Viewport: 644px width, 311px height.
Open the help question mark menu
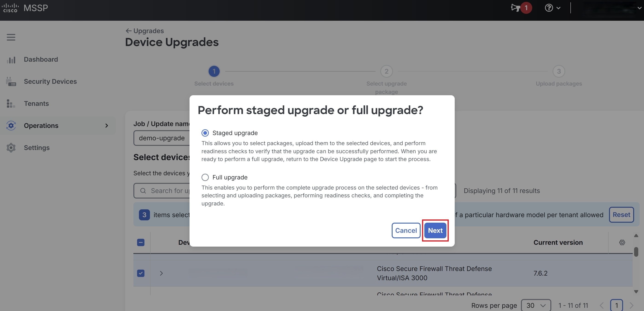(x=549, y=8)
